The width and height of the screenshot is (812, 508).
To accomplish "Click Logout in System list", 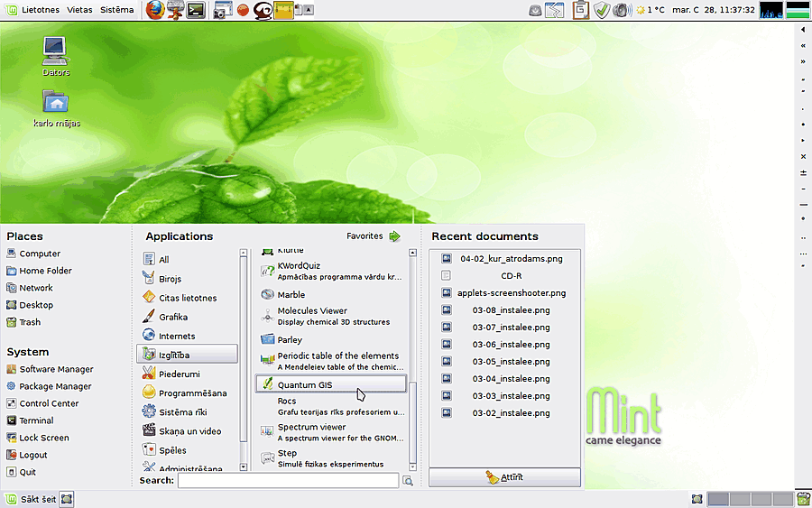I will pyautogui.click(x=27, y=455).
